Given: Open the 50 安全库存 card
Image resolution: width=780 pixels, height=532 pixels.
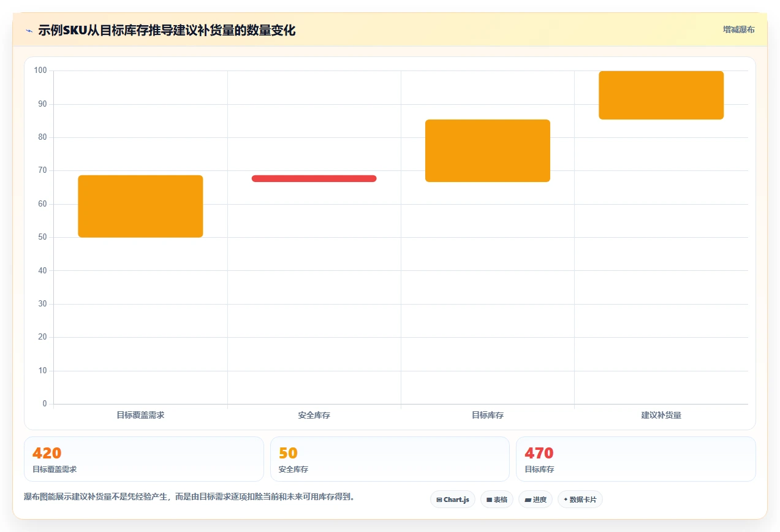Looking at the screenshot, I should coord(390,459).
